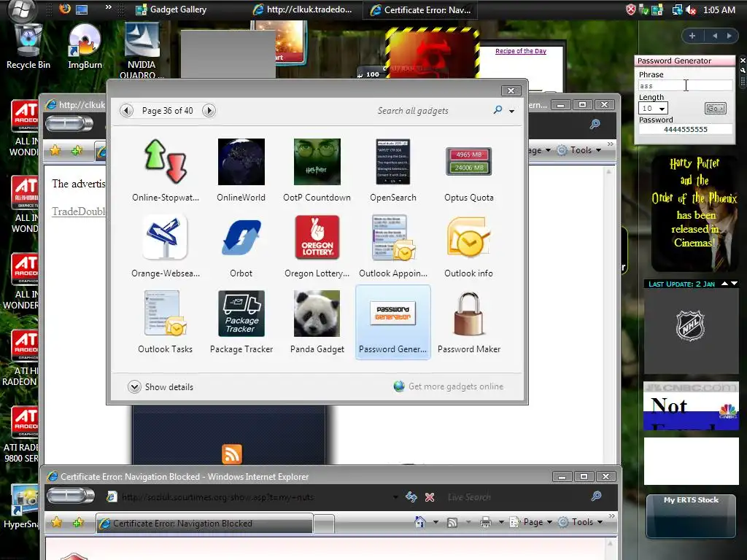
Task: Click sidebar previous gadgets arrow
Action: click(715, 36)
